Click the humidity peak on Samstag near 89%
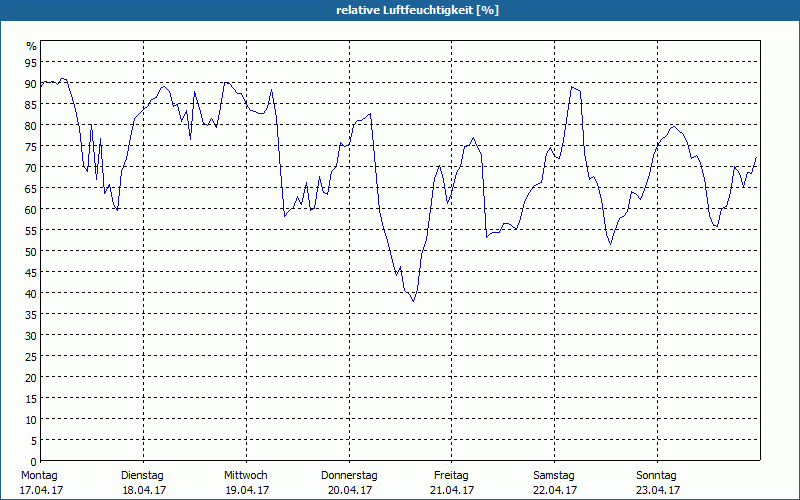The height and width of the screenshot is (500, 800). 572,87
